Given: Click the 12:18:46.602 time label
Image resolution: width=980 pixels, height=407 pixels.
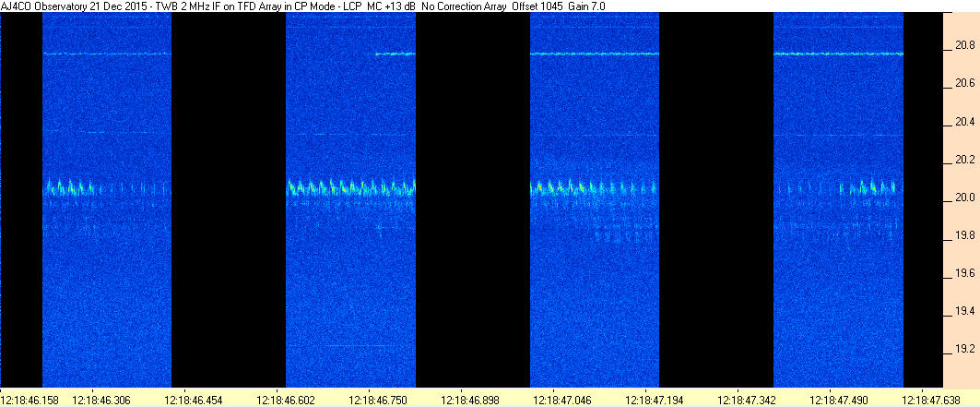Looking at the screenshot, I should 285,399.
